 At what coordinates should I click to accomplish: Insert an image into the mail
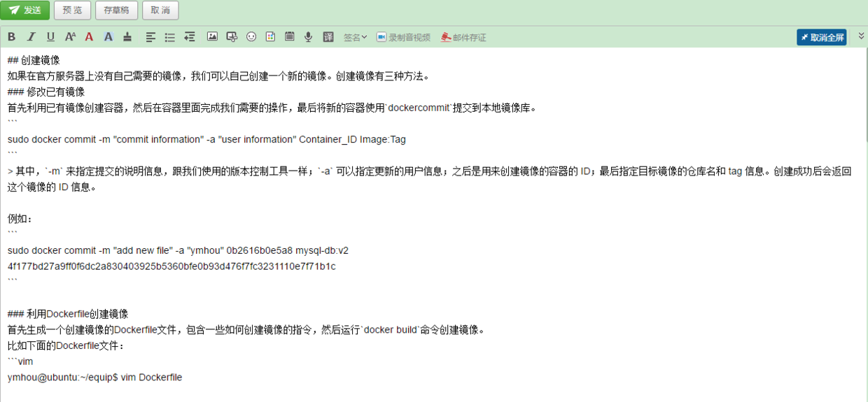[213, 37]
